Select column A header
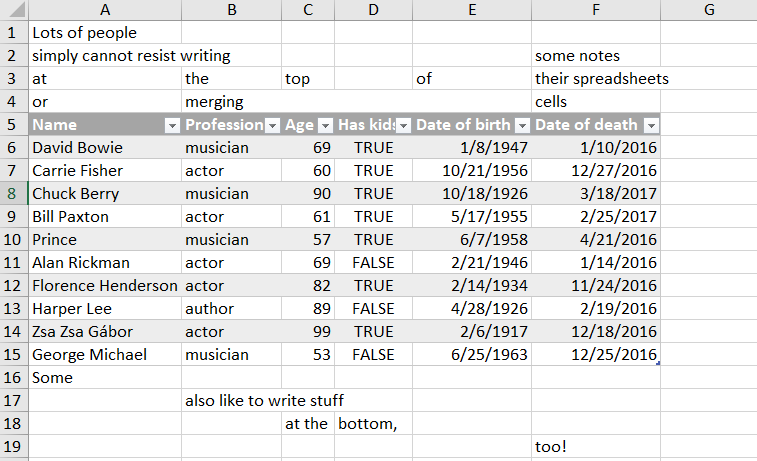The image size is (757, 461). pyautogui.click(x=104, y=10)
